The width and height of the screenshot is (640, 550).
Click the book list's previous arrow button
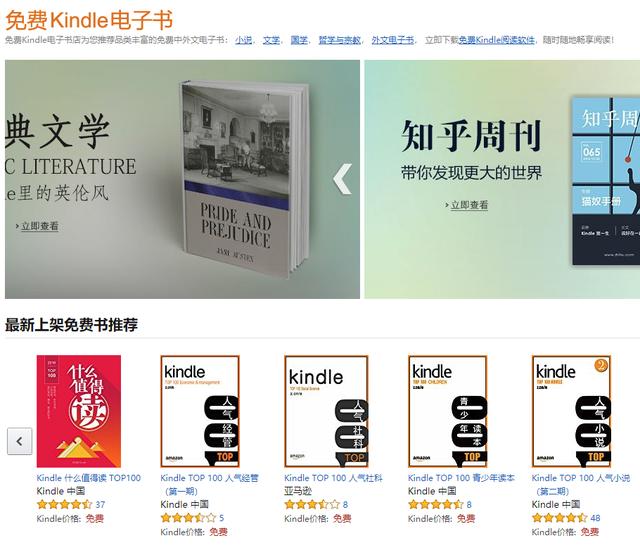(19, 441)
